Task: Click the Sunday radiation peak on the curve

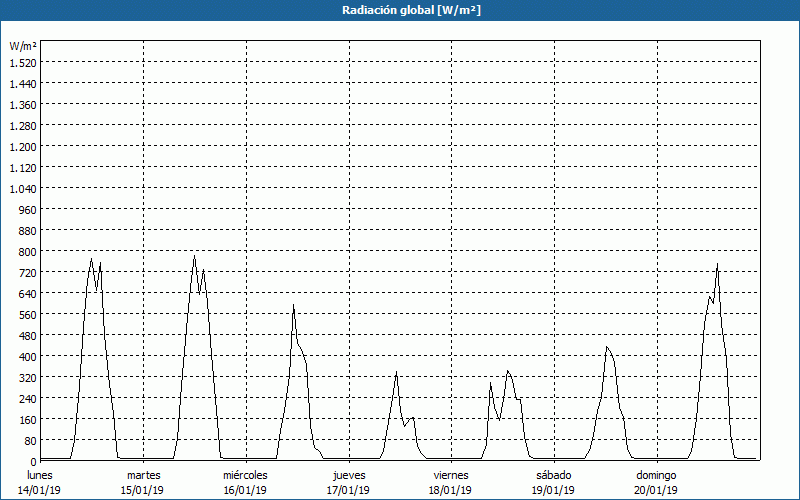Action: [717, 264]
